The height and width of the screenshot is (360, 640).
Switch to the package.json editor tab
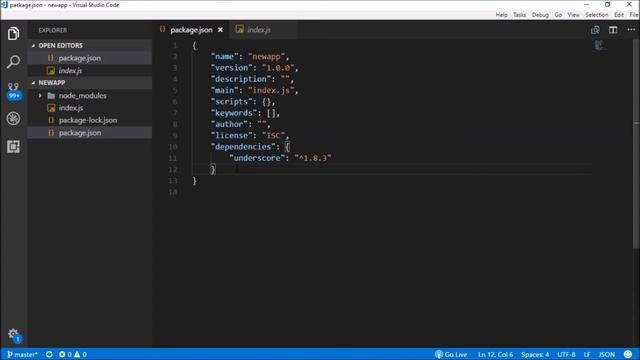(x=191, y=30)
